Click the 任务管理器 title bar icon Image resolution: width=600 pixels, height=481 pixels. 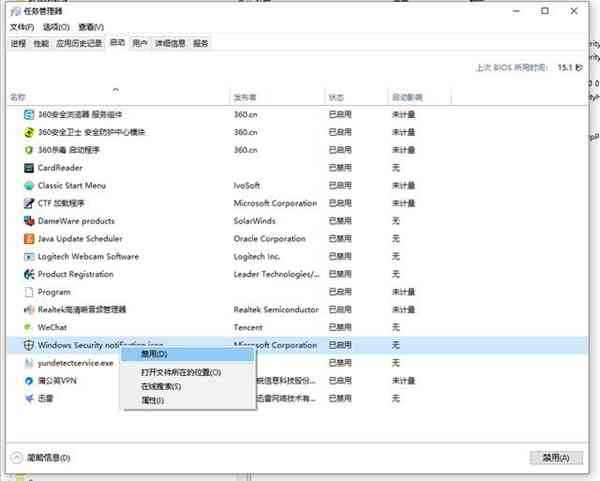[15, 11]
